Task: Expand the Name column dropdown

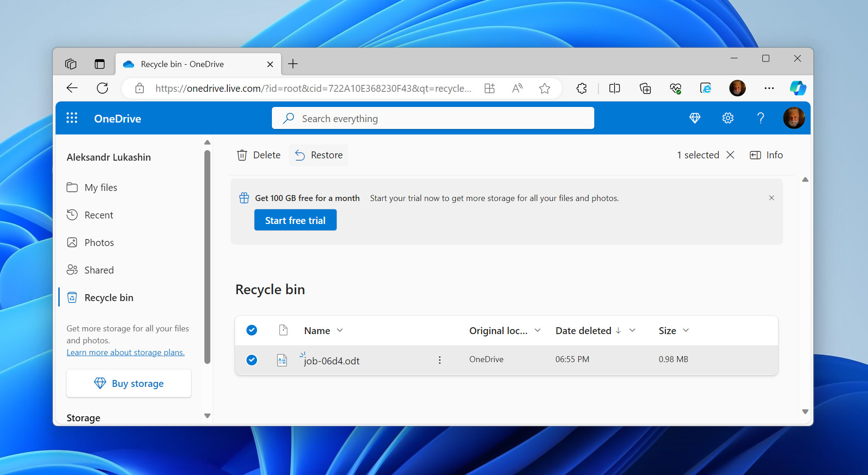Action: 340,330
